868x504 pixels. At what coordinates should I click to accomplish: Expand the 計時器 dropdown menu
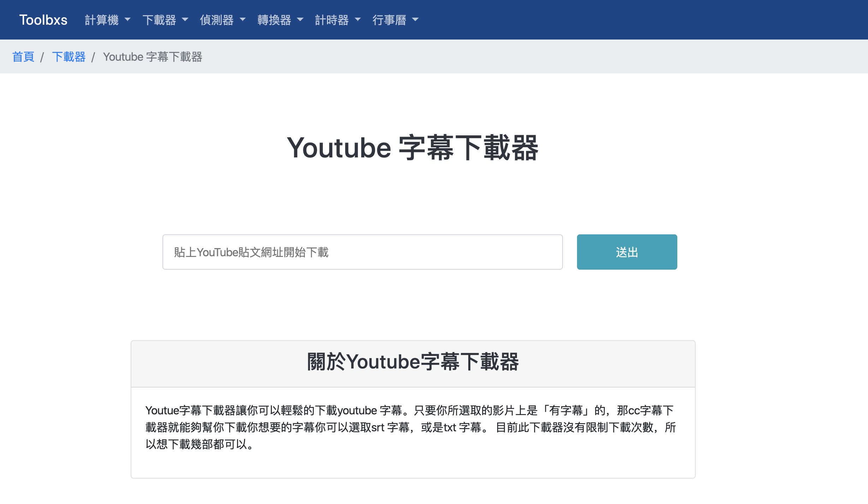pyautogui.click(x=338, y=20)
